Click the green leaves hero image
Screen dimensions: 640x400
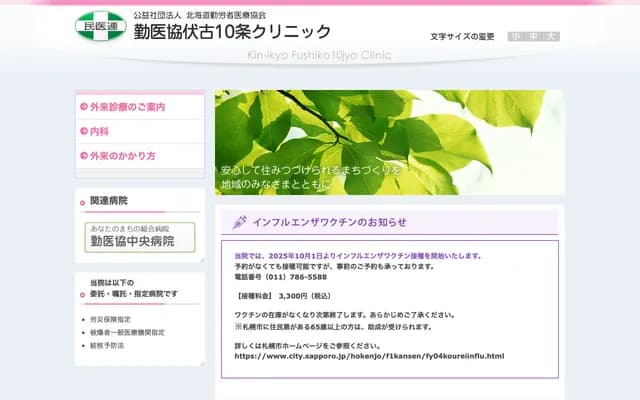[x=389, y=142]
